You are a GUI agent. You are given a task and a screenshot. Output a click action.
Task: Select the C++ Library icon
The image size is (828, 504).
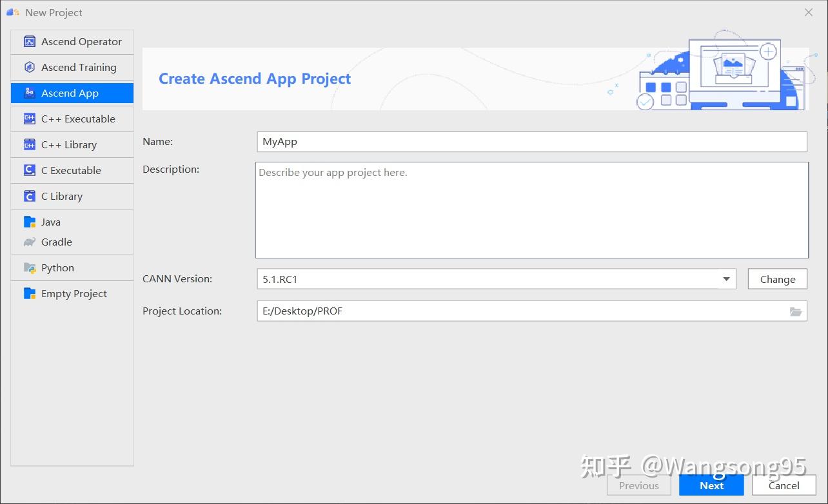pos(29,144)
